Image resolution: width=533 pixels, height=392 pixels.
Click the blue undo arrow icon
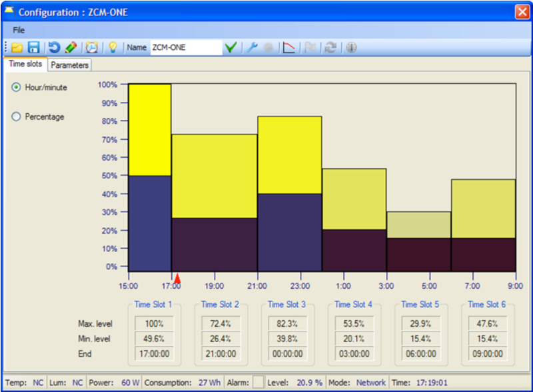(x=54, y=47)
